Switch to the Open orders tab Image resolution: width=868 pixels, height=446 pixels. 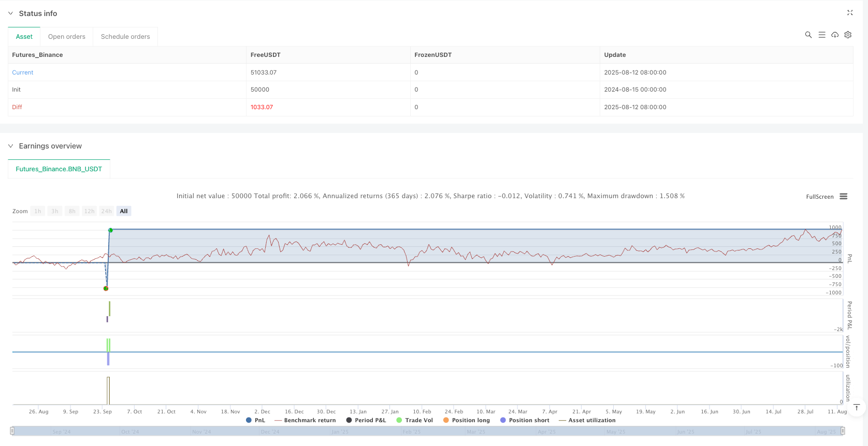point(66,37)
